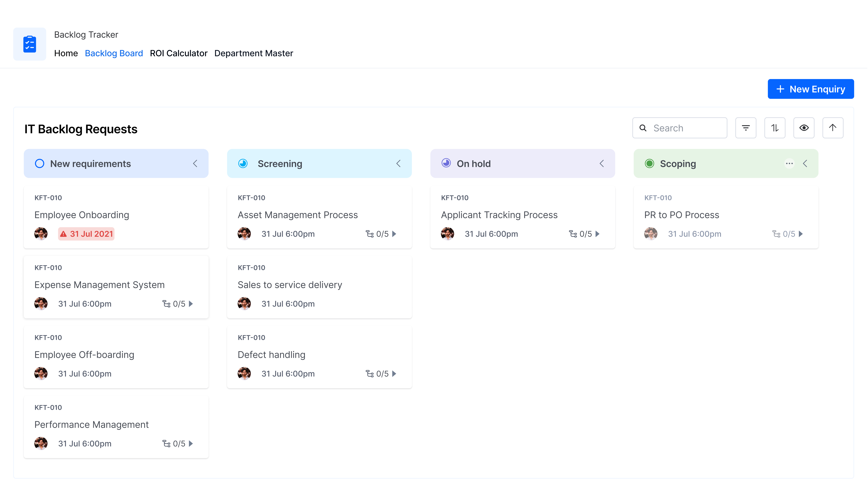The width and height of the screenshot is (868, 499).
Task: Click the Screening status half-circle icon
Action: pyautogui.click(x=243, y=163)
